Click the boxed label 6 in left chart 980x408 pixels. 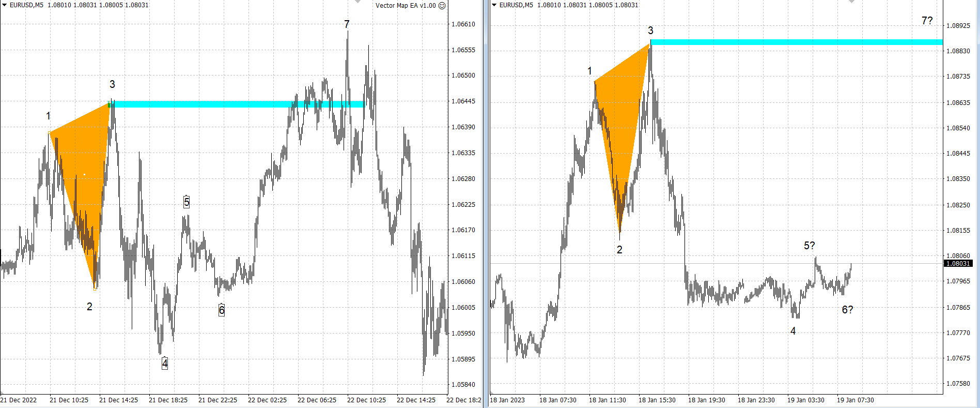click(x=222, y=310)
